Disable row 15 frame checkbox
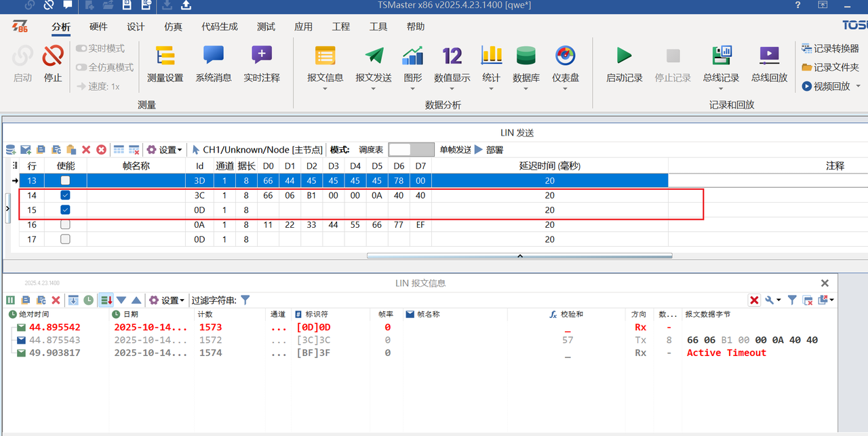Screen dimensions: 868x436 64,210
